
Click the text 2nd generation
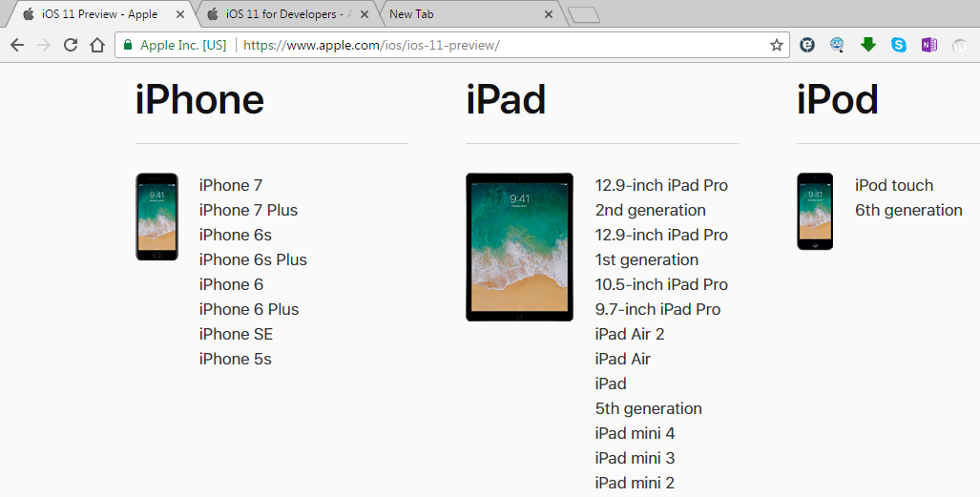[651, 210]
